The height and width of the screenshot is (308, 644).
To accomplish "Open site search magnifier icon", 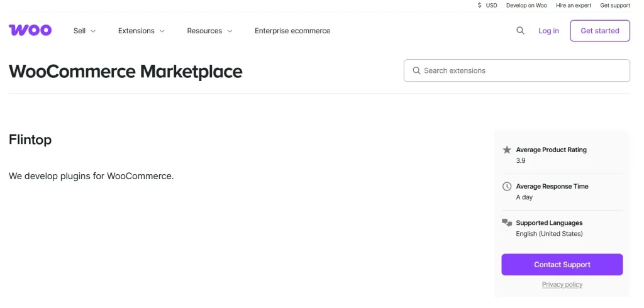I will [520, 30].
